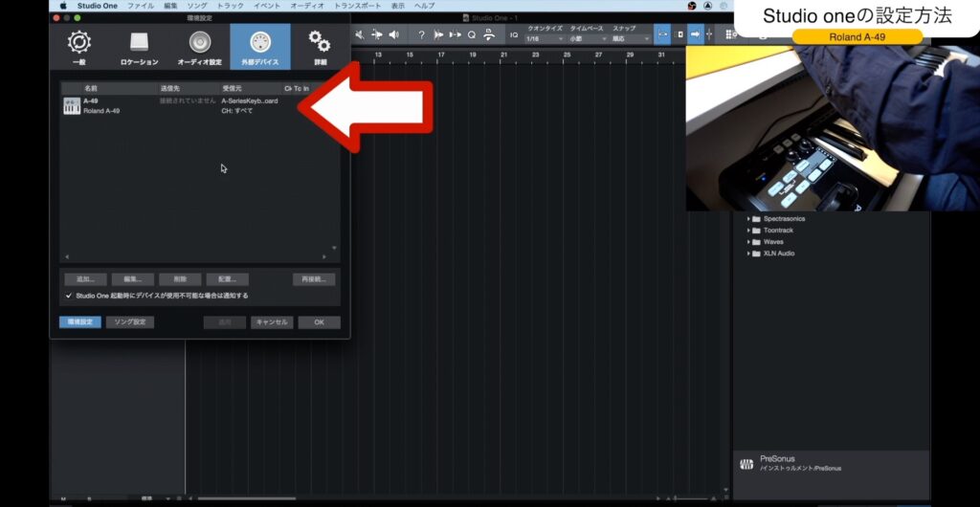
Task: Expand the Spectrasonics folder
Action: [x=748, y=219]
